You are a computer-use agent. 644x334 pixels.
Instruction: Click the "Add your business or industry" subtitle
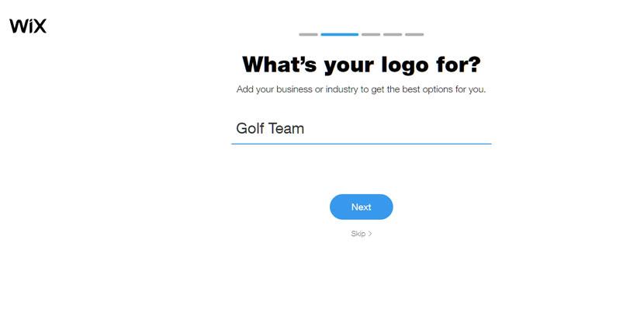click(361, 89)
